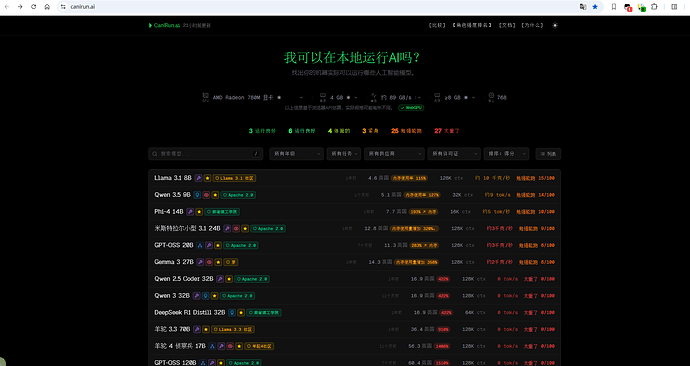
Task: Click the search models input field
Action: tap(206, 154)
